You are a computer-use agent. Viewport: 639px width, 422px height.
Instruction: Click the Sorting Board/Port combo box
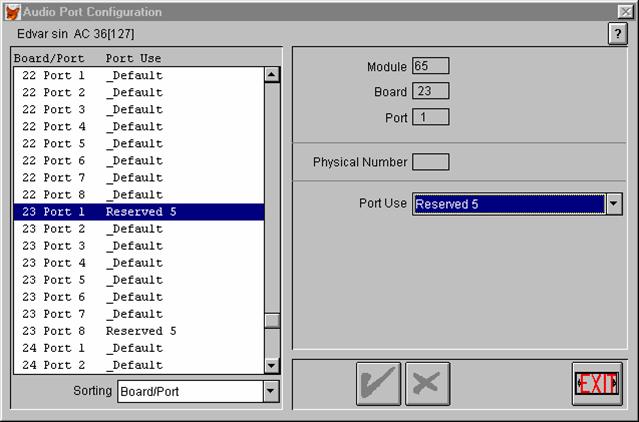point(190,391)
